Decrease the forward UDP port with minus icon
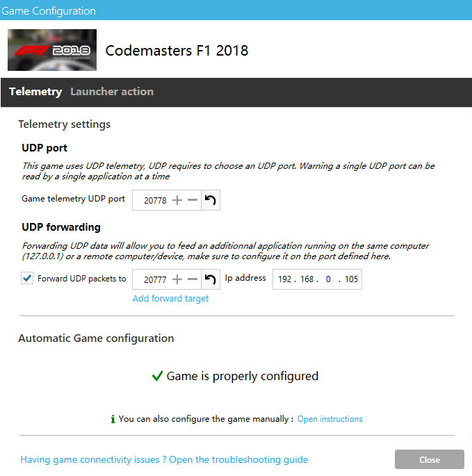The width and height of the screenshot is (472, 476). pyautogui.click(x=193, y=279)
